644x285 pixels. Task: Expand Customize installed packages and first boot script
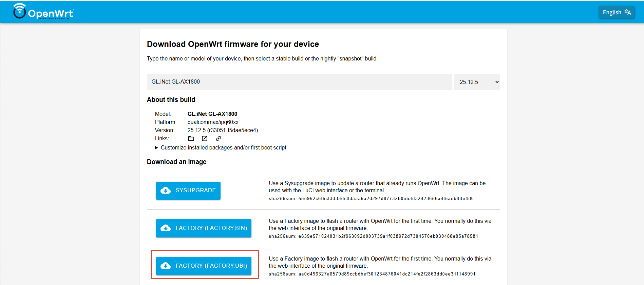[221, 147]
